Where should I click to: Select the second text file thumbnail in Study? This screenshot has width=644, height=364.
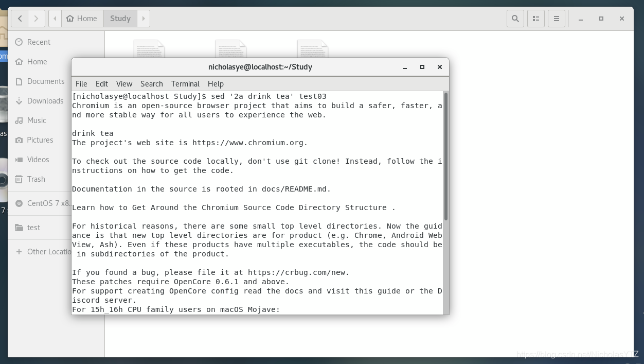pyautogui.click(x=231, y=49)
